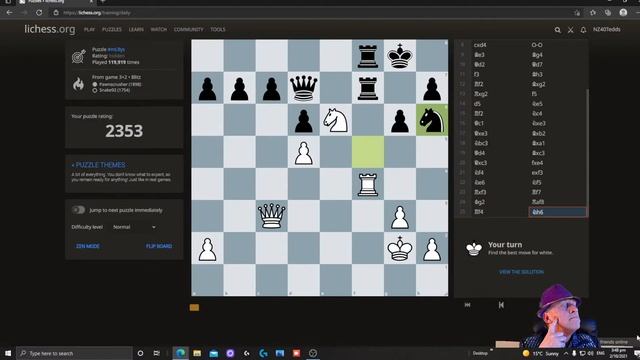Select the white rook on f4

368,184
